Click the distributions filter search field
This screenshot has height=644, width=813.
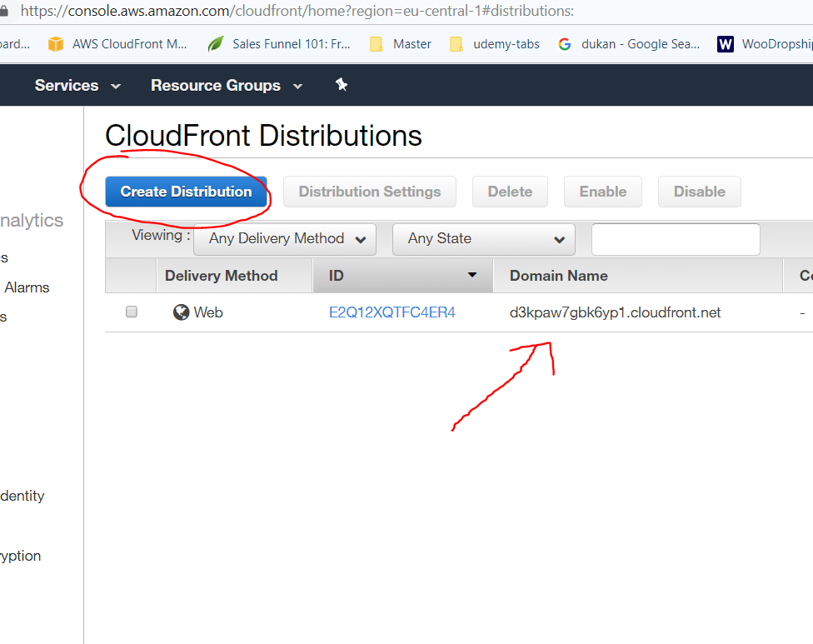[676, 239]
